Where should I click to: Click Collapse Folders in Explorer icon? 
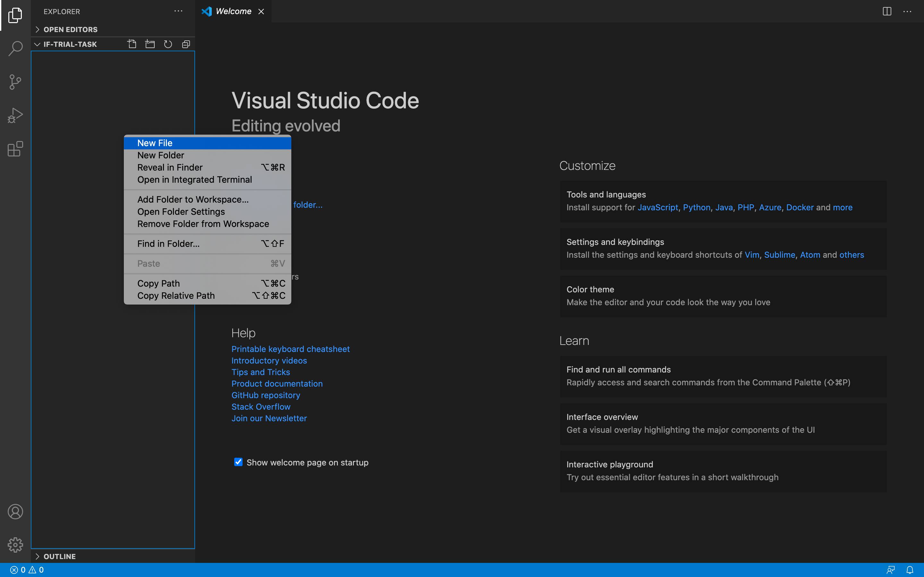pos(186,44)
